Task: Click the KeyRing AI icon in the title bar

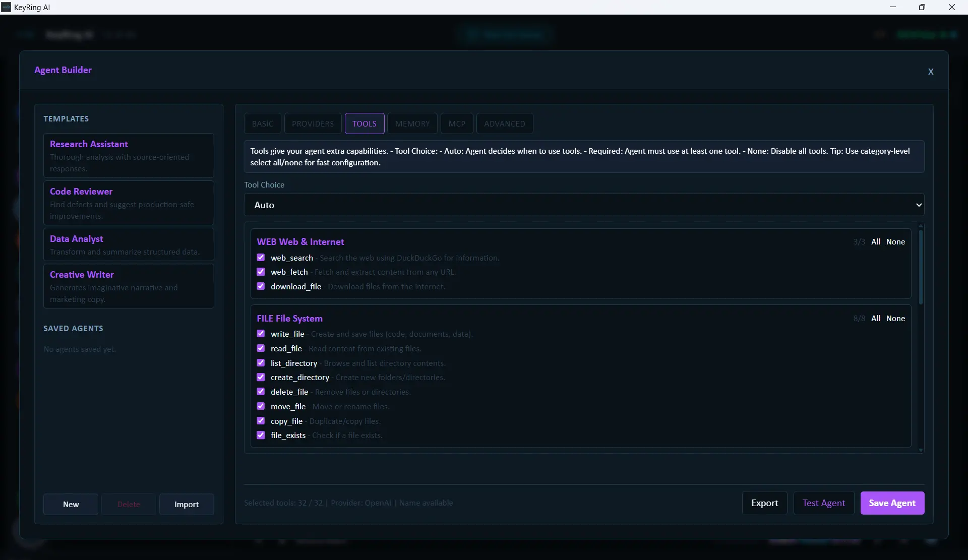Action: pos(6,7)
